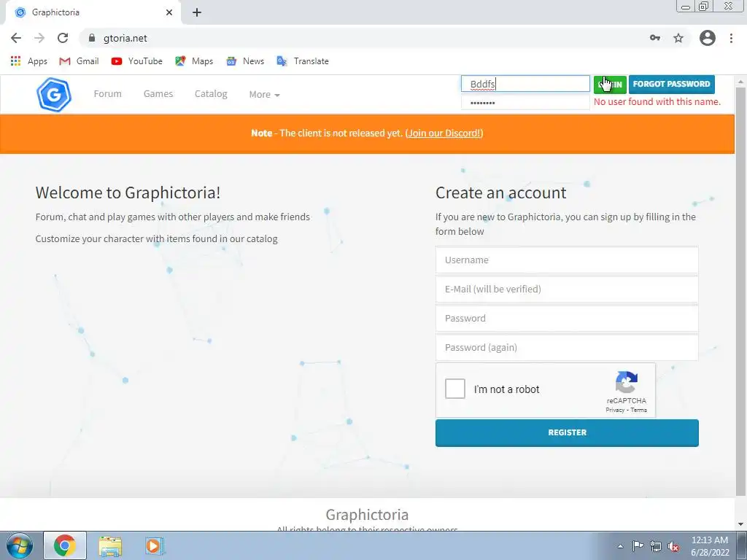Click the green Sign In button
Screen dimensions: 747x560
pyautogui.click(x=610, y=85)
